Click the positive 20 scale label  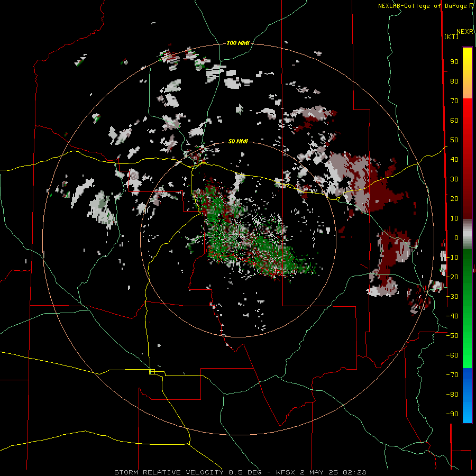[454, 199]
